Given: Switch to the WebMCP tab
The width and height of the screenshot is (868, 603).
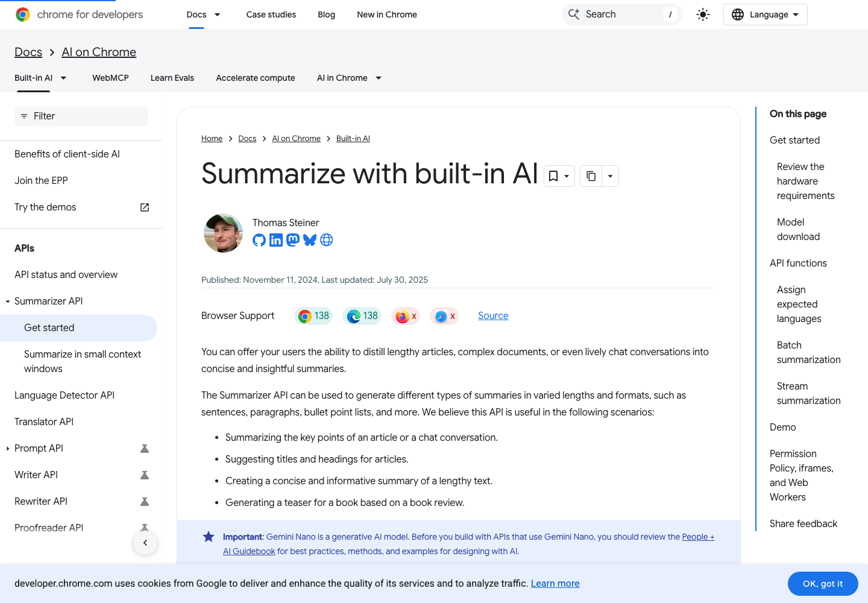Looking at the screenshot, I should coord(110,78).
